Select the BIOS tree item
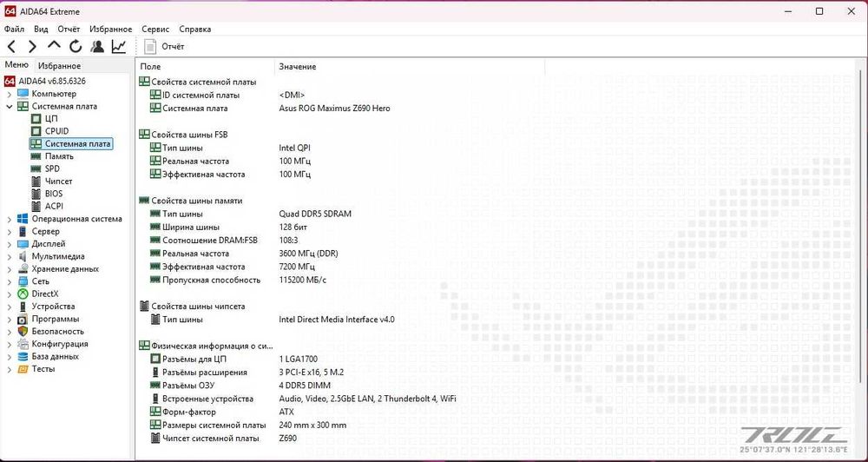Viewport: 868px width, 462px height. pos(54,194)
